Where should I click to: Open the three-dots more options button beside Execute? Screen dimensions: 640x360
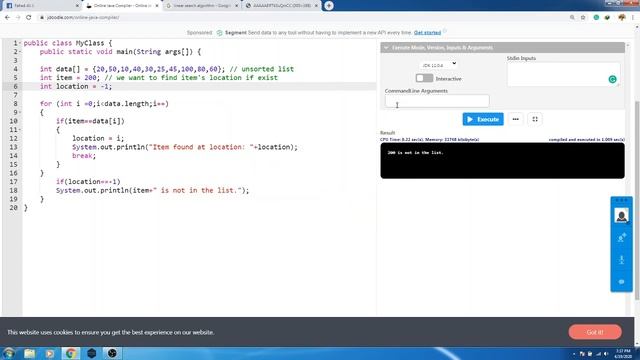click(x=516, y=119)
